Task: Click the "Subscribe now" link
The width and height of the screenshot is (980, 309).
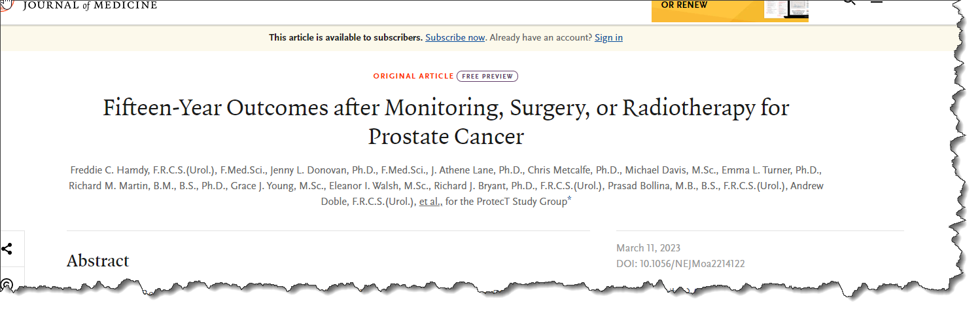Action: [x=455, y=37]
